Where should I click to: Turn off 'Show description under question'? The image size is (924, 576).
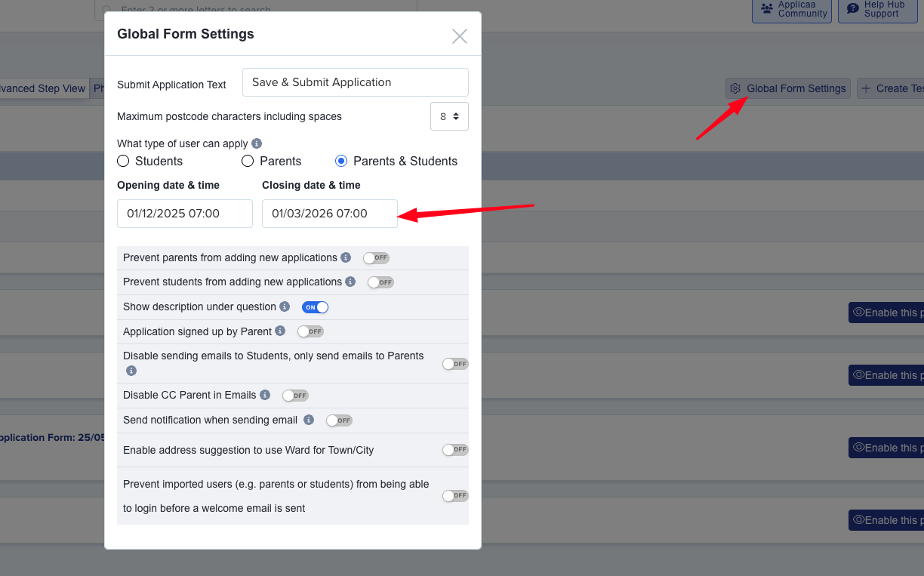(315, 307)
